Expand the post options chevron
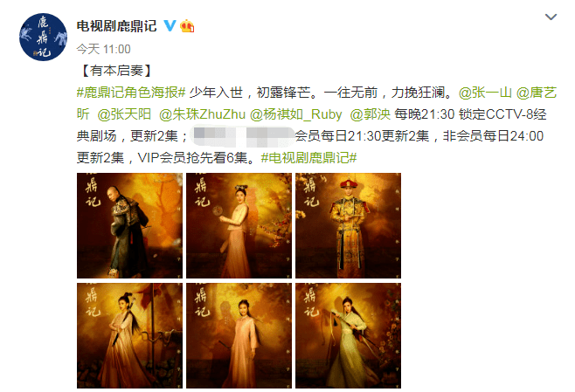This screenshot has height=392, width=575. [x=551, y=17]
